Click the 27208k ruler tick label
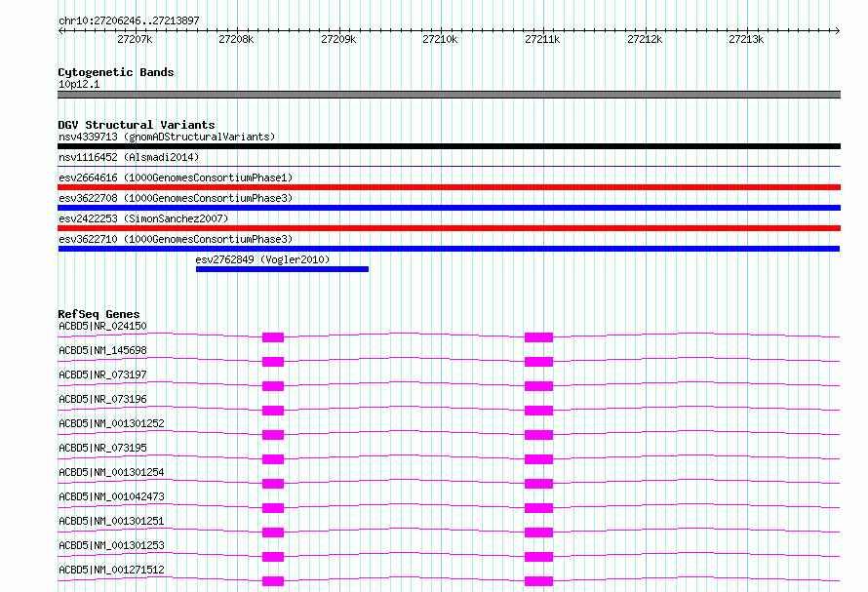868x592 pixels. point(236,39)
